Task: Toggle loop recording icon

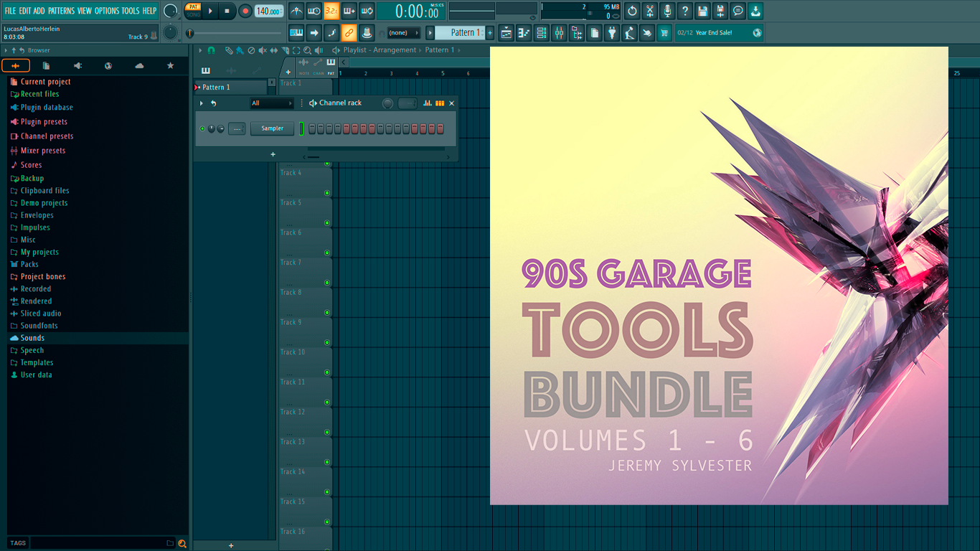Action: tap(367, 11)
